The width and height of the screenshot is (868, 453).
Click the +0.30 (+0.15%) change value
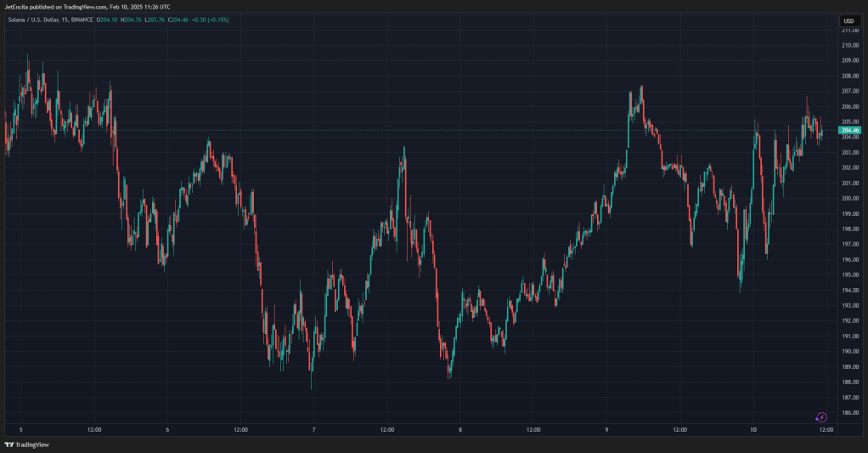click(x=211, y=20)
